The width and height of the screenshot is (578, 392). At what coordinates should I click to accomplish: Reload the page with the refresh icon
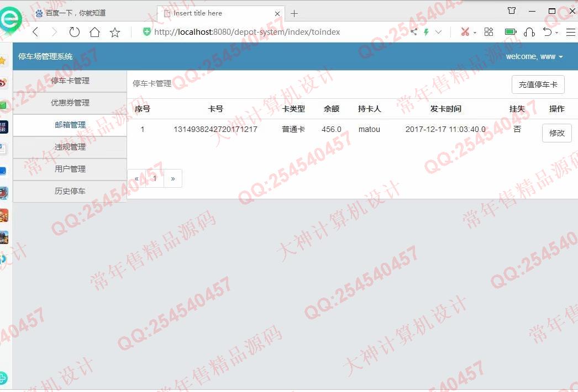[75, 32]
